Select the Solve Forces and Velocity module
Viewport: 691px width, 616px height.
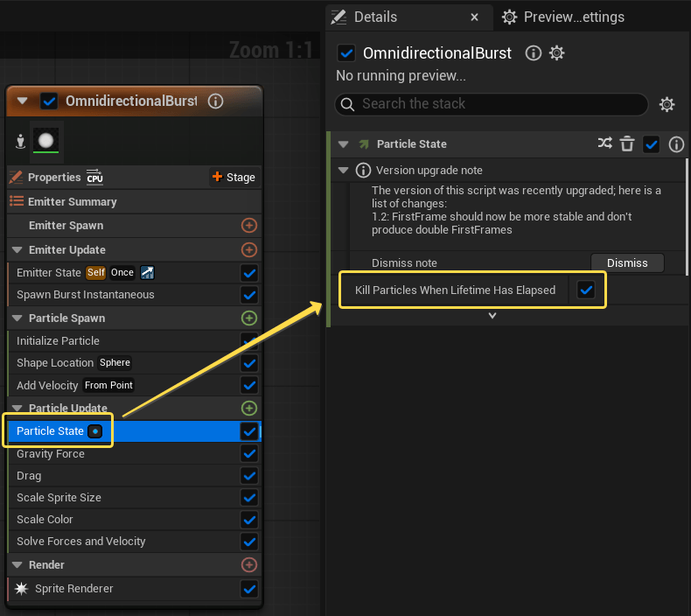click(135, 542)
